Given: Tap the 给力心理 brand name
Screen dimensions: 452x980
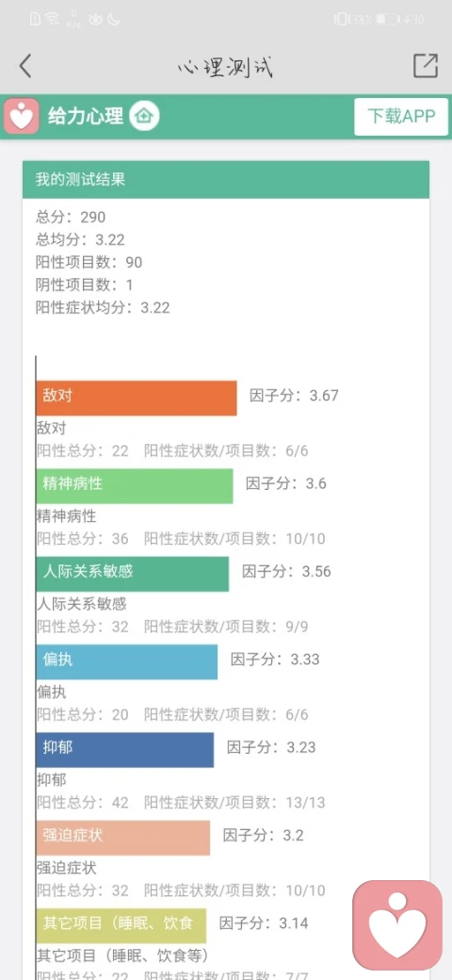Looking at the screenshot, I should [86, 116].
